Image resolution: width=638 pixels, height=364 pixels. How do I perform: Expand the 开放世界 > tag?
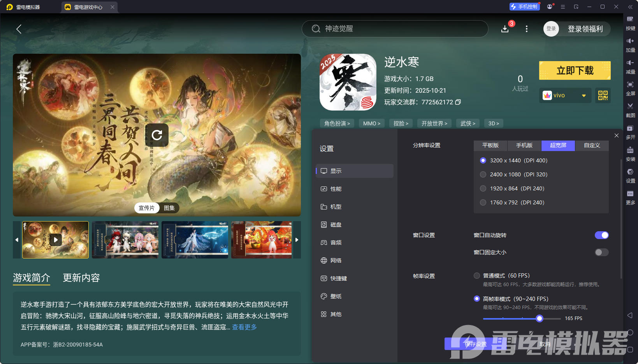click(x=434, y=123)
